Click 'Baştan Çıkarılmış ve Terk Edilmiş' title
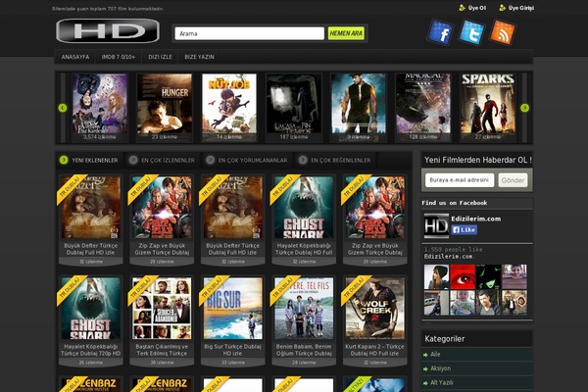Viewport: 588px width, 392px height. coord(162,350)
